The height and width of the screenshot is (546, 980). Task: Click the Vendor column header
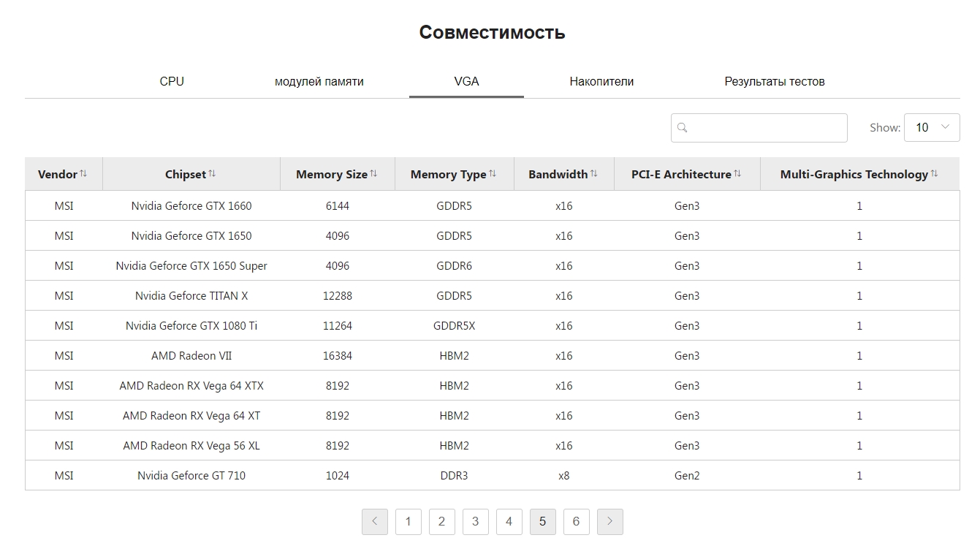64,174
